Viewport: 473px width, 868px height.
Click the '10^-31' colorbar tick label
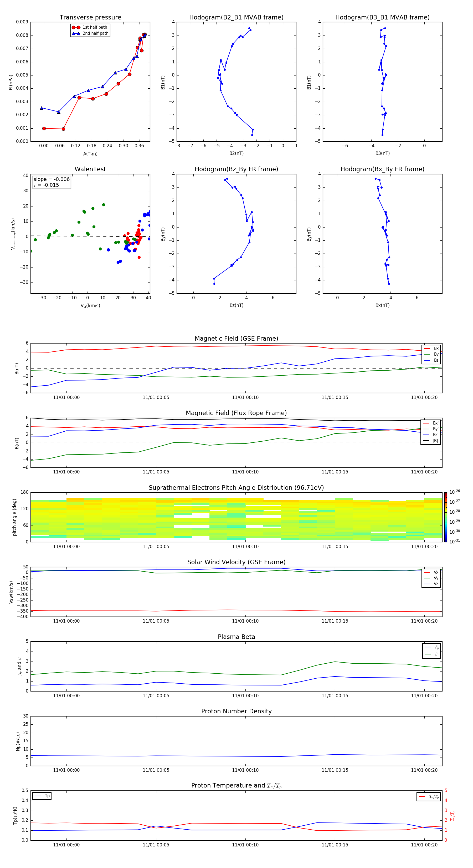point(455,542)
